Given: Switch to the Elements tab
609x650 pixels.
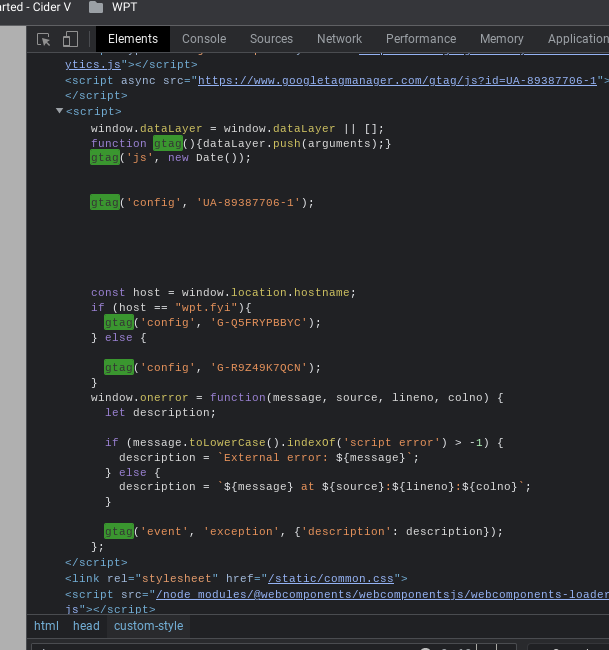Looking at the screenshot, I should pos(133,39).
